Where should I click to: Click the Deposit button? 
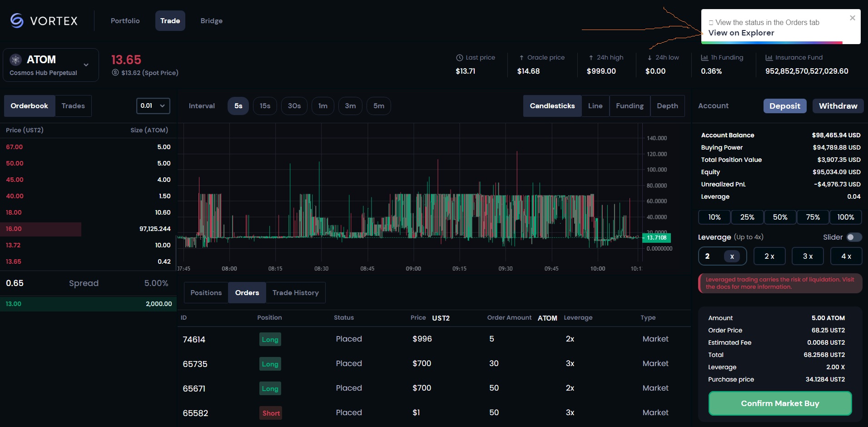pos(784,106)
